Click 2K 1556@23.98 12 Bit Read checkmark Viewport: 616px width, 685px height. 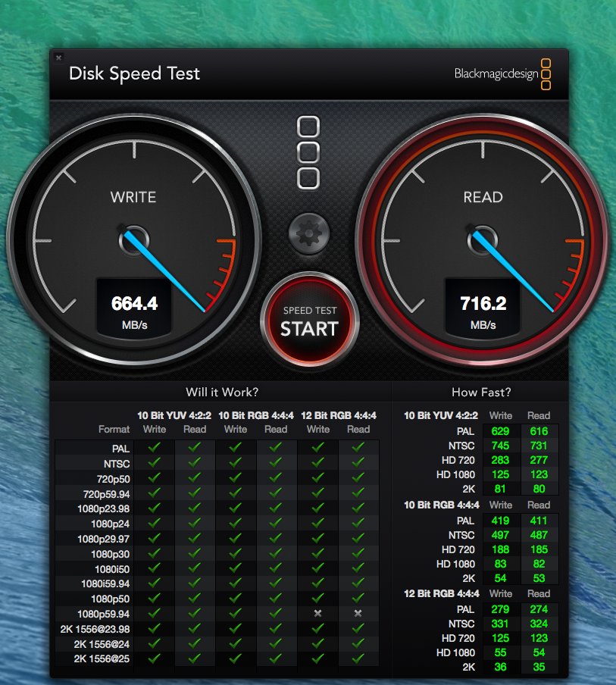[358, 629]
